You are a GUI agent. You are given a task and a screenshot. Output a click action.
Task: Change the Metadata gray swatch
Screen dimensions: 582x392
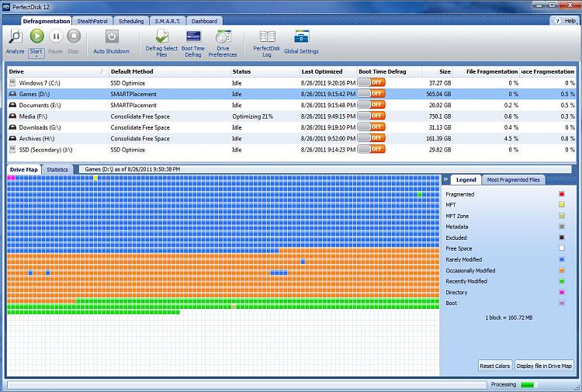point(562,227)
